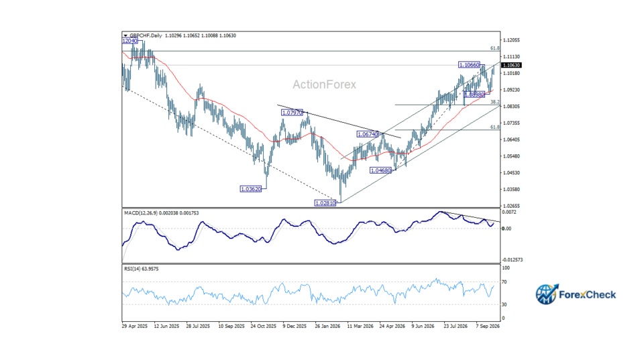
Task: Click the ForexCheck globe logo icon
Action: click(547, 294)
